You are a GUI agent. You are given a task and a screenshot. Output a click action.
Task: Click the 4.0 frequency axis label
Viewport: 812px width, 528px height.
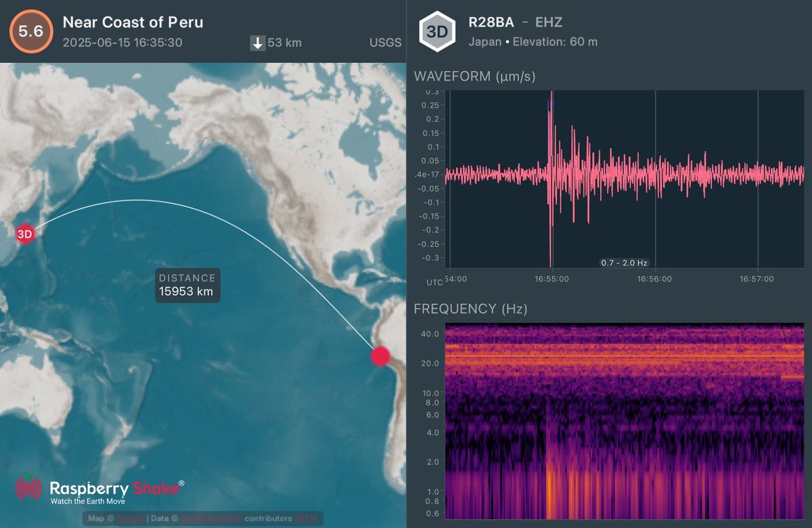pos(433,433)
